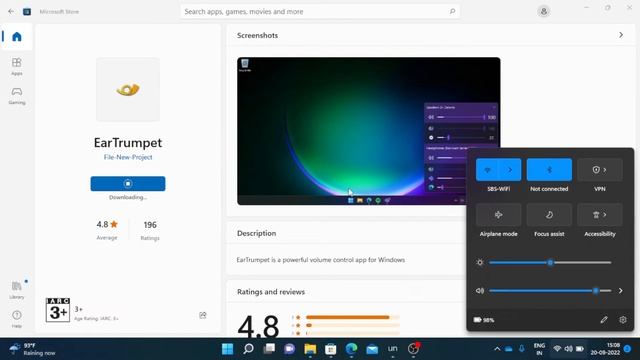This screenshot has width=640, height=360.
Task: Open the Mail app on the taskbar
Action: (x=372, y=349)
